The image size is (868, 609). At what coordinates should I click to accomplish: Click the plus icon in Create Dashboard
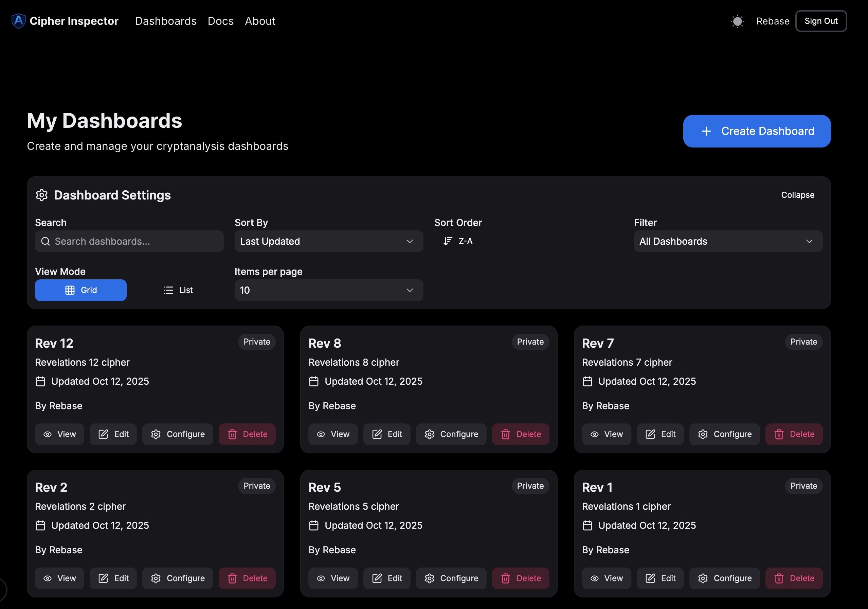tap(706, 131)
